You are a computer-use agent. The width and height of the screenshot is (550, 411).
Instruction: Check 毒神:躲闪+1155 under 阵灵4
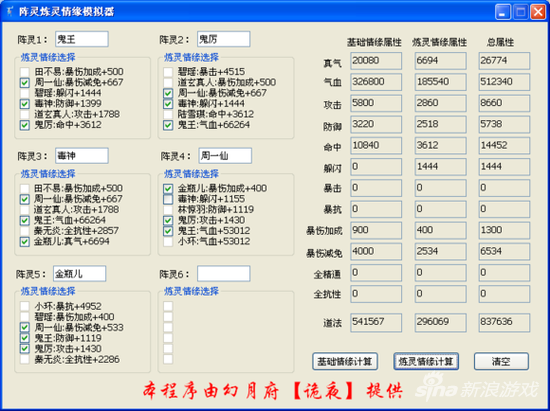click(168, 199)
